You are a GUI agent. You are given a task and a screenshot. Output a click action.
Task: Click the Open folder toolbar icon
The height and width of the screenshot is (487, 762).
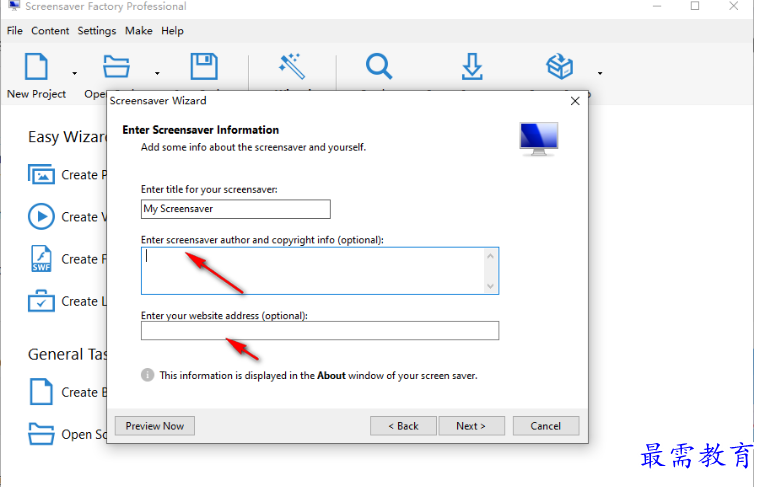coord(116,67)
